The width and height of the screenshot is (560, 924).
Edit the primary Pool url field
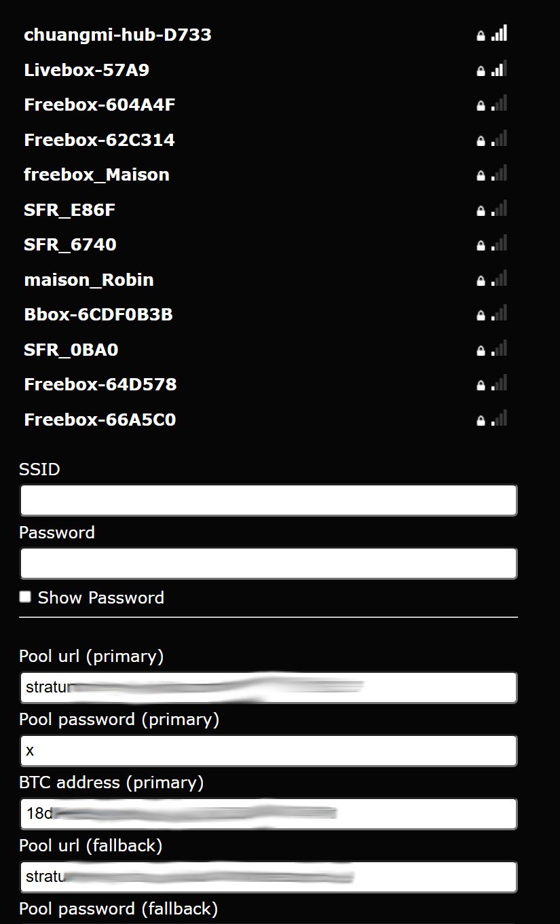pyautogui.click(x=268, y=688)
